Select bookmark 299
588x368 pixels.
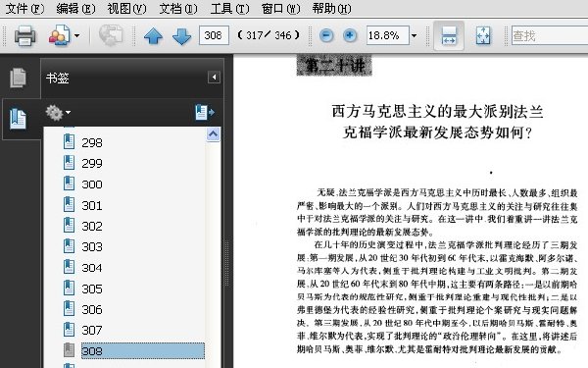click(x=92, y=163)
